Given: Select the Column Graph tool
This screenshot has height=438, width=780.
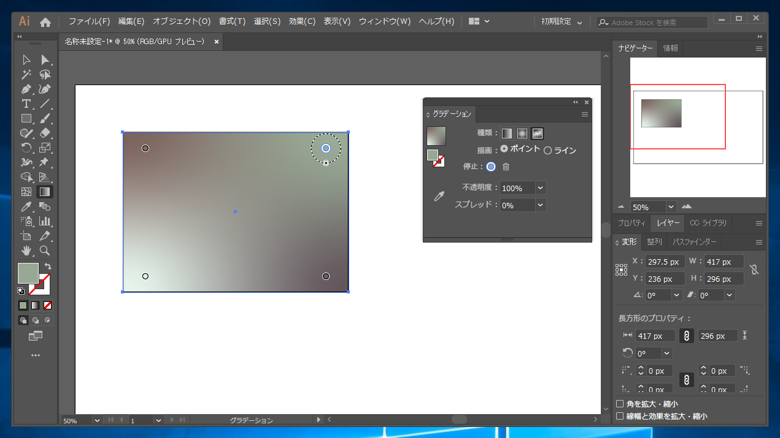Looking at the screenshot, I should [x=45, y=221].
